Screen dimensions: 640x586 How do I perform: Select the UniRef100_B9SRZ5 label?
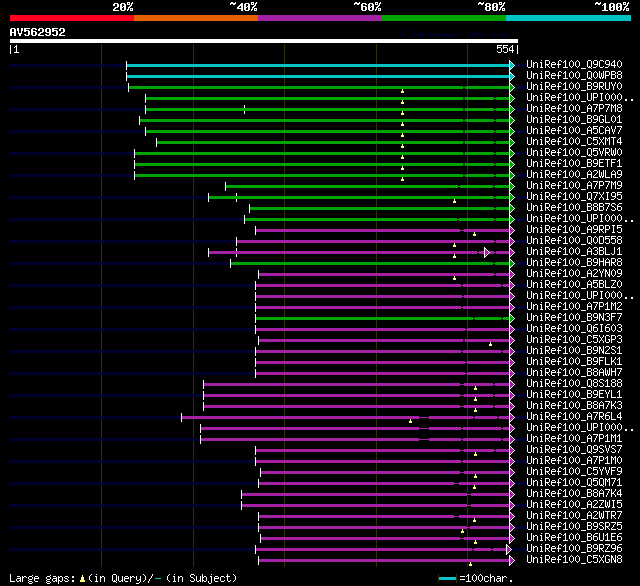point(574,527)
